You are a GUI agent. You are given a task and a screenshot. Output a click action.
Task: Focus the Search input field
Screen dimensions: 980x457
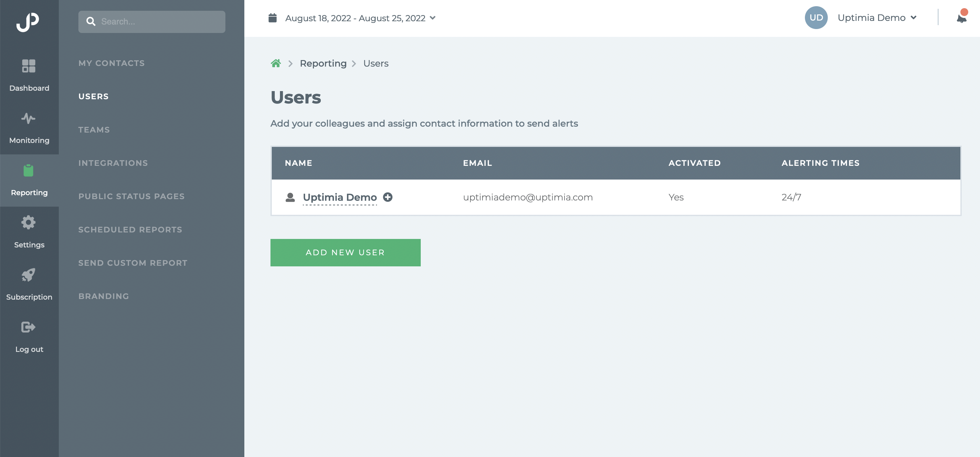[152, 22]
